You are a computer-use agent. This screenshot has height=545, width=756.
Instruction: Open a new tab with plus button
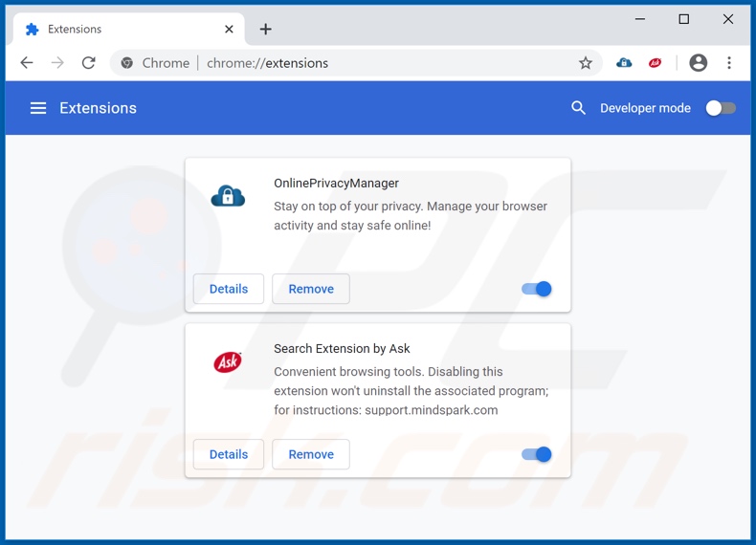pyautogui.click(x=266, y=30)
